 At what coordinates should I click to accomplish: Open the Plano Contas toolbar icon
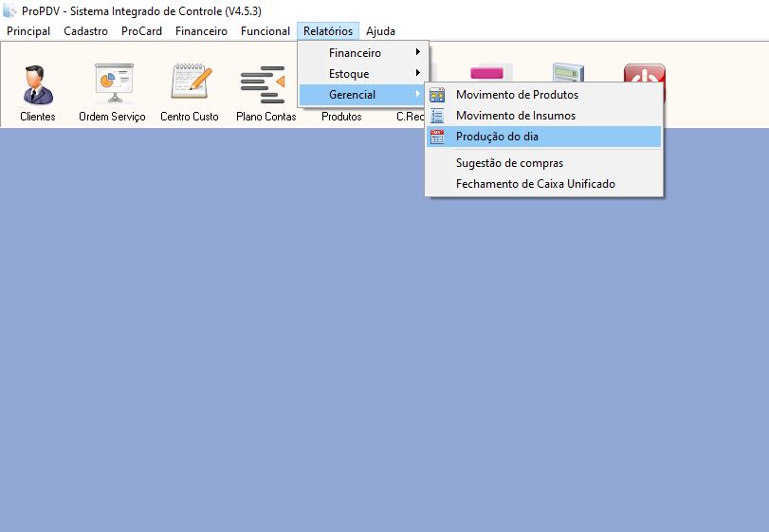(x=264, y=84)
